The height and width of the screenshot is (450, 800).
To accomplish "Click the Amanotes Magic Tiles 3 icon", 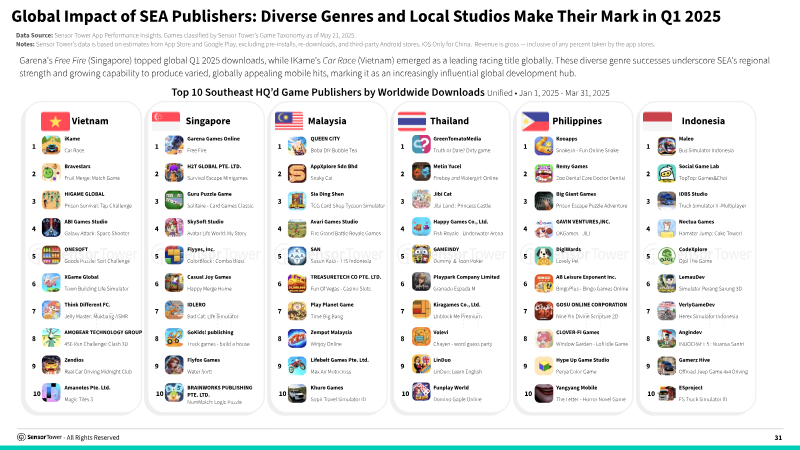I will click(x=51, y=393).
